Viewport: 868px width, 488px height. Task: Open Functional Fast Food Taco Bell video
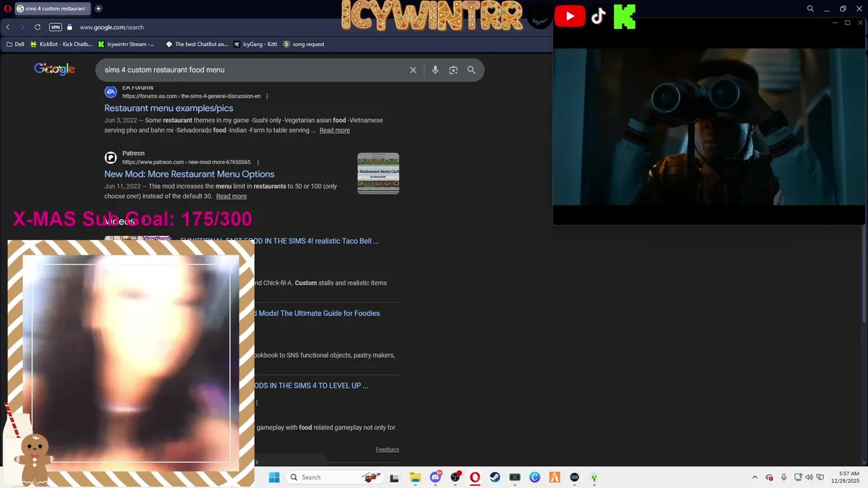(x=279, y=241)
